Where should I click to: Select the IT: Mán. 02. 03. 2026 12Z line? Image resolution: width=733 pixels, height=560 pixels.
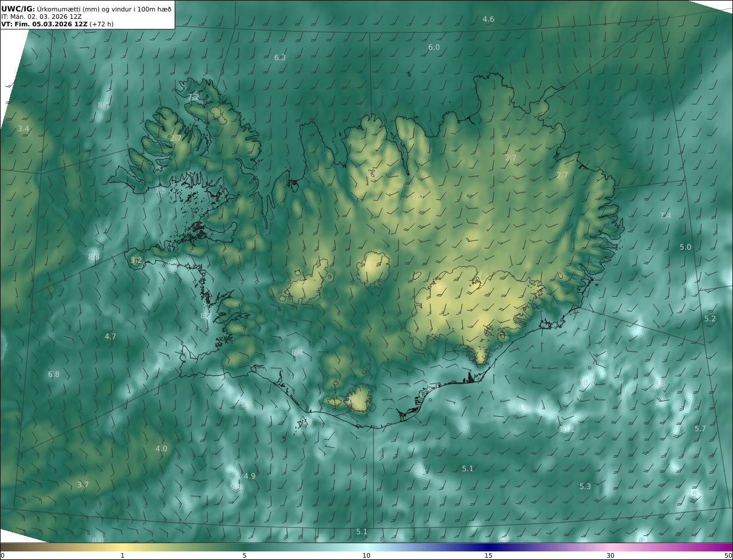(x=41, y=17)
